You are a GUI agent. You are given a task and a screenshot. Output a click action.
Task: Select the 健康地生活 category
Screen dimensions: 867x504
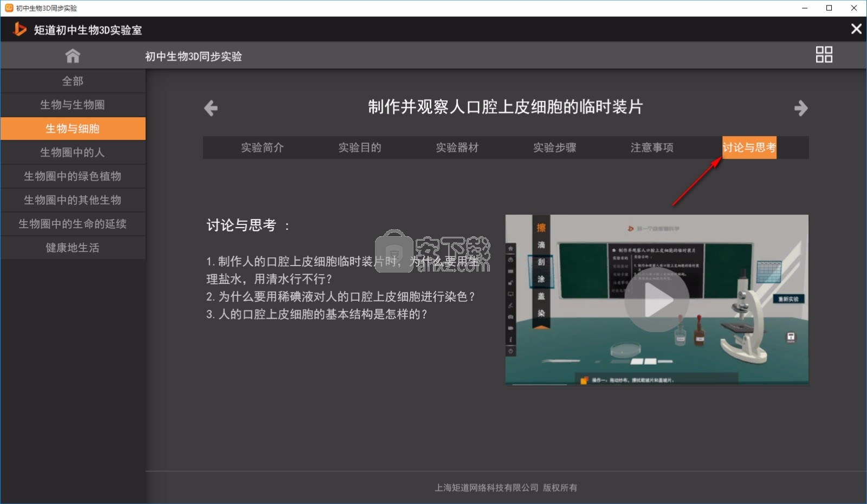tap(73, 248)
